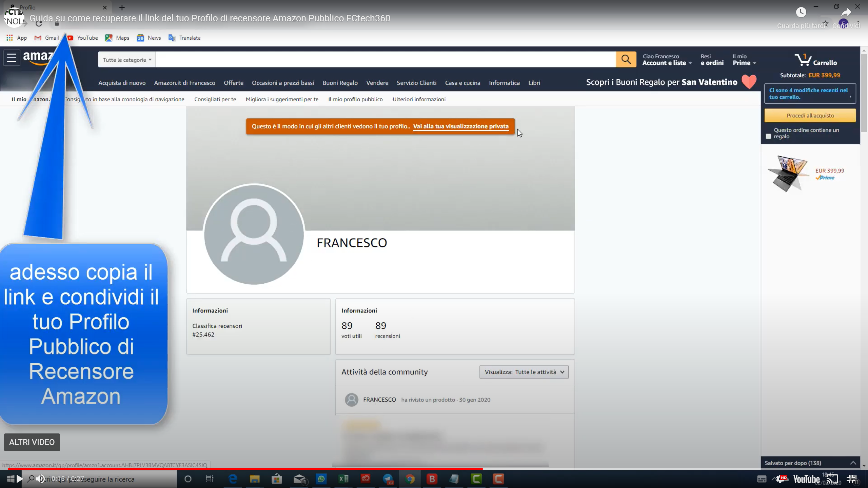Click the Cortana circle icon on taskbar
Image resolution: width=868 pixels, height=488 pixels.
(188, 479)
